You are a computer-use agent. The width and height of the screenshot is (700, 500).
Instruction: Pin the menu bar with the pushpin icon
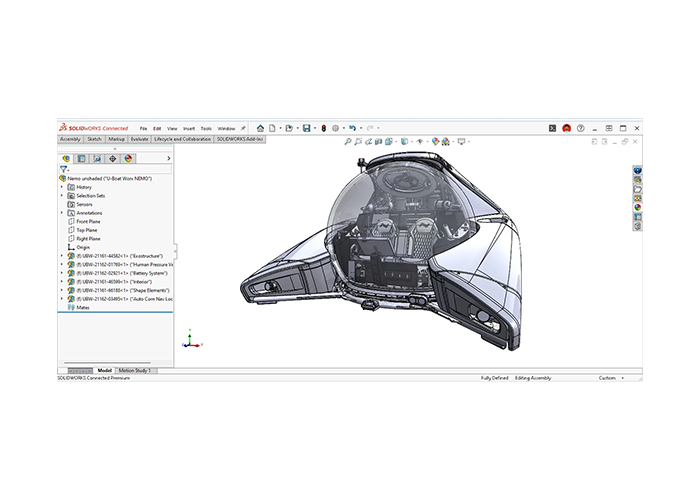[x=243, y=128]
